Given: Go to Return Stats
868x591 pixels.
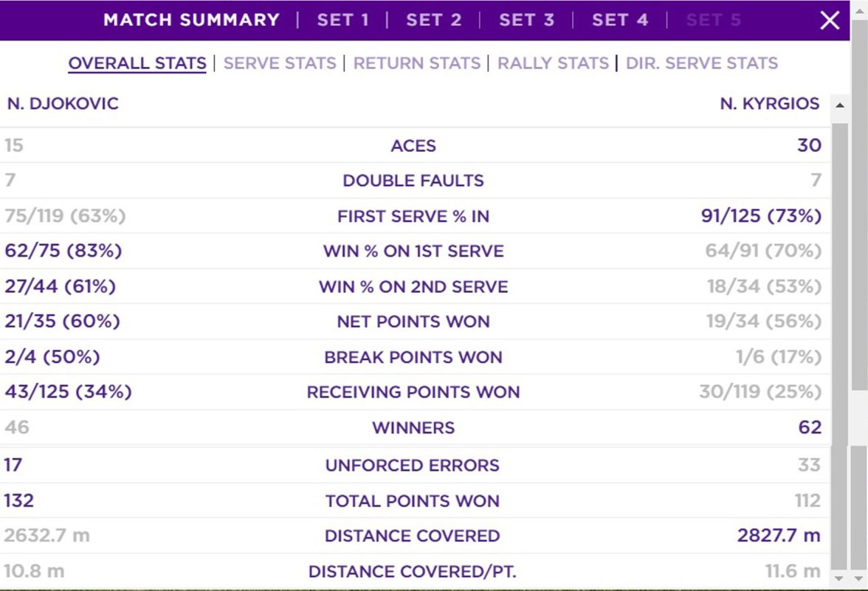Looking at the screenshot, I should 417,63.
